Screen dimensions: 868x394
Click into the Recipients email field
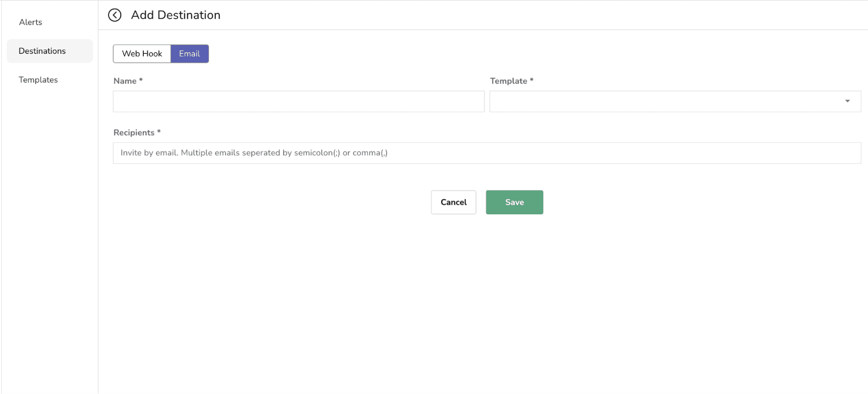487,153
